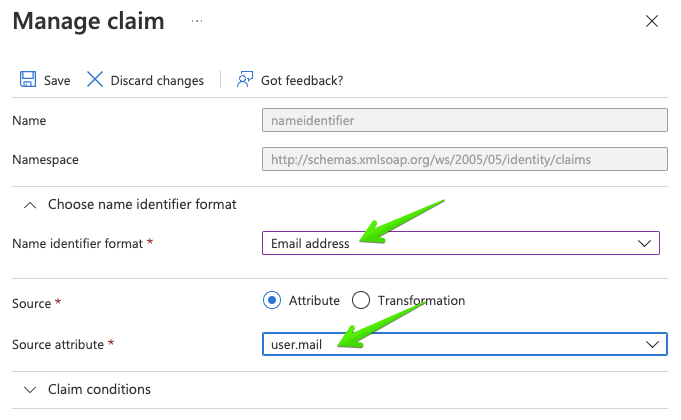Open the Name identifier format dropdown
The height and width of the screenshot is (420, 681).
pos(461,243)
